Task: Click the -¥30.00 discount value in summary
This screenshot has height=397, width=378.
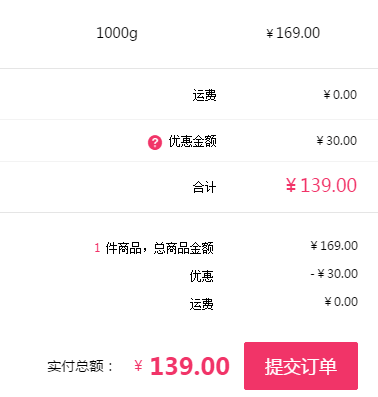Action: pos(334,274)
